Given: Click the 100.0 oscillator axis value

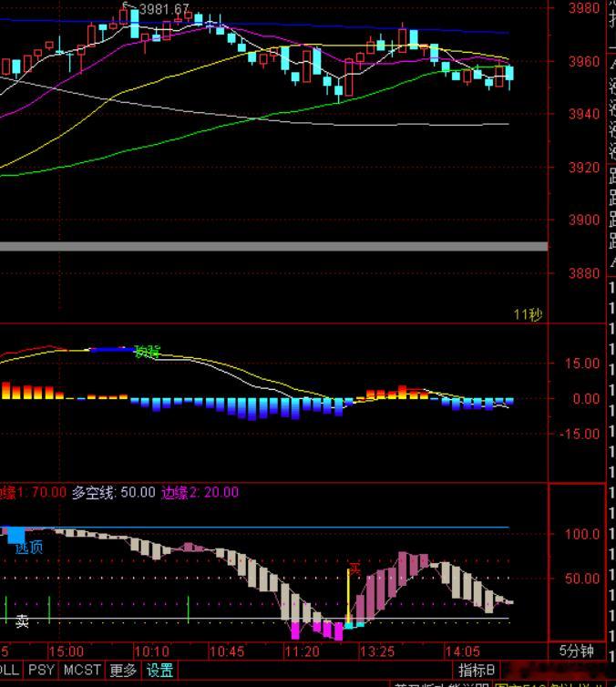Looking at the screenshot, I should (581, 534).
